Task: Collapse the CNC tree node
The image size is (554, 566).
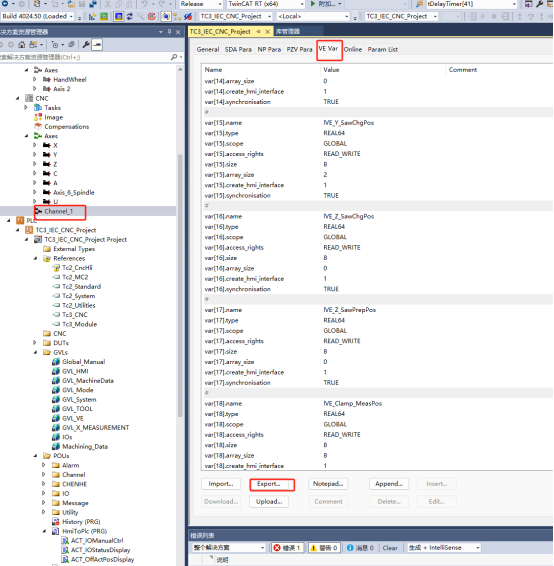Action: 17,98
